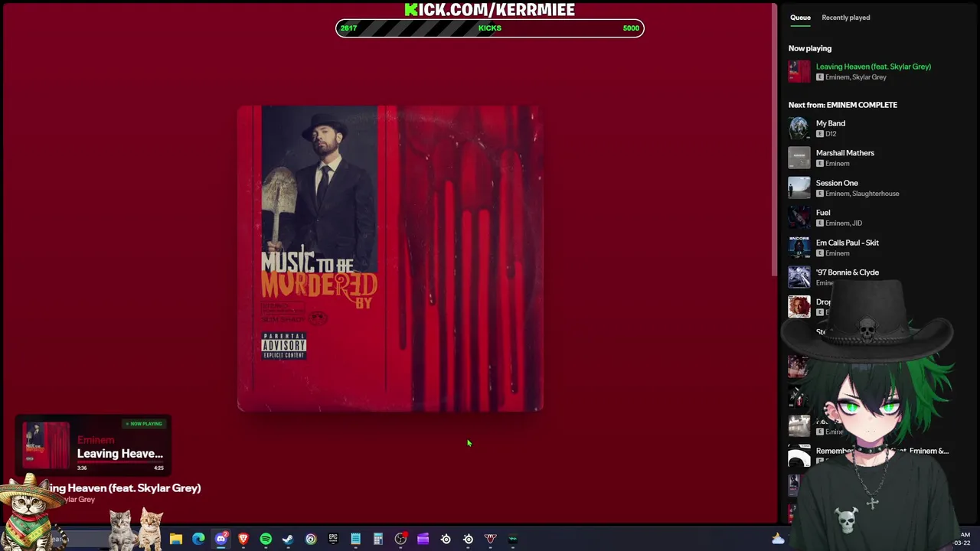Screen dimensions: 980x551
Task: Click the large Music To Be Murdered By cover
Action: click(390, 259)
